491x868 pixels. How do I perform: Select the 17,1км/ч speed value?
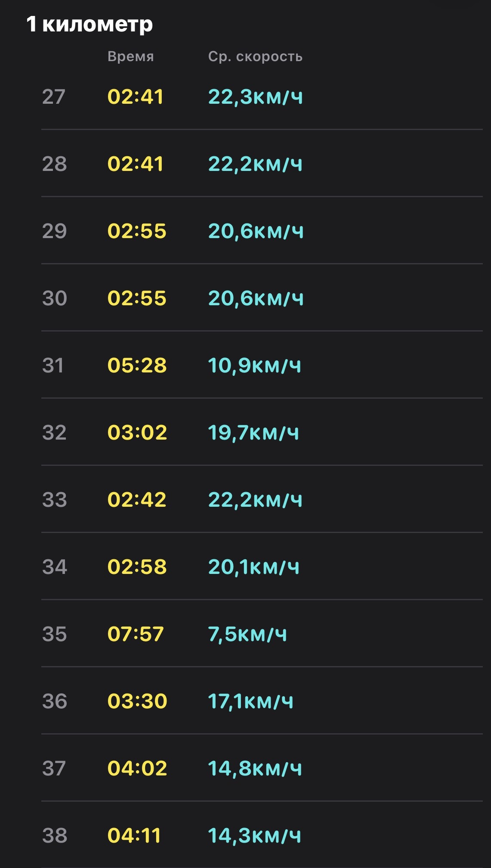coord(251,701)
